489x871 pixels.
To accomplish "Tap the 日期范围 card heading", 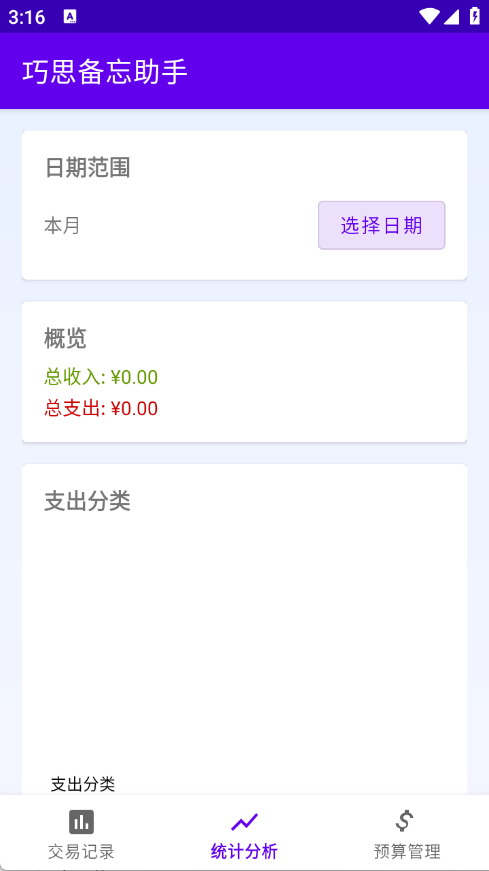I will click(x=87, y=168).
